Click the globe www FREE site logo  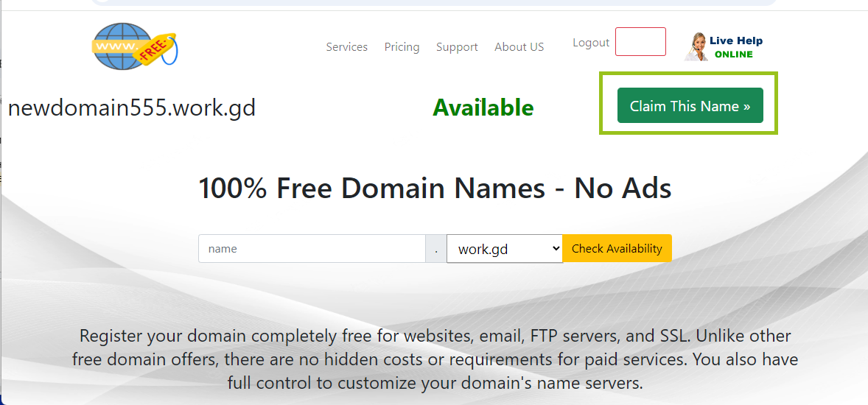tap(135, 46)
